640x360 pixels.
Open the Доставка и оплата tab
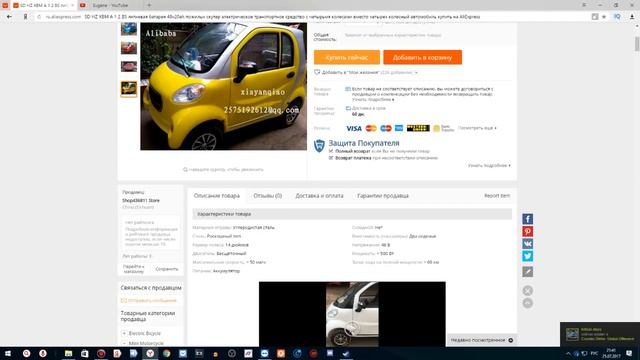pyautogui.click(x=319, y=196)
